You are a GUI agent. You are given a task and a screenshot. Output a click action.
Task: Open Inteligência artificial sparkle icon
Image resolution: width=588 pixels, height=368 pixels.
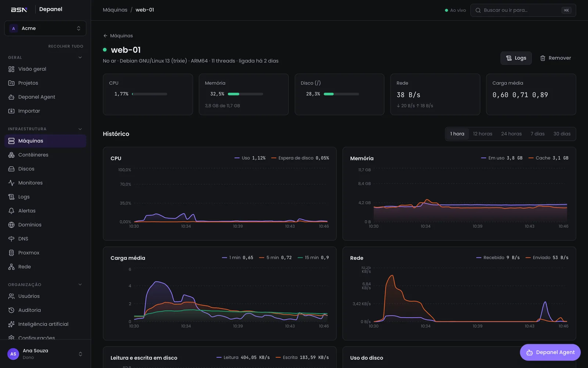coord(11,324)
